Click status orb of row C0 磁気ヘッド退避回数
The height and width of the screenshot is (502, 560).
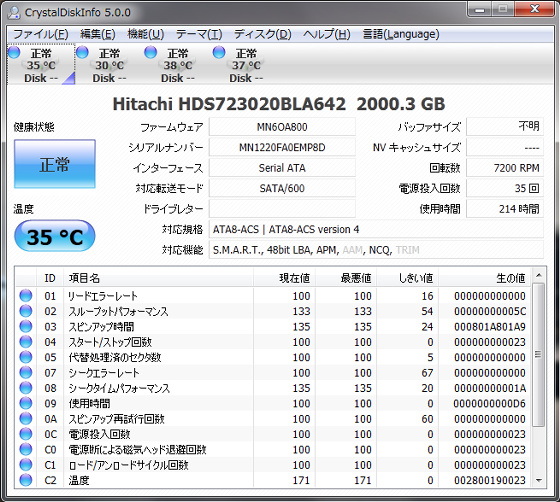coord(26,449)
